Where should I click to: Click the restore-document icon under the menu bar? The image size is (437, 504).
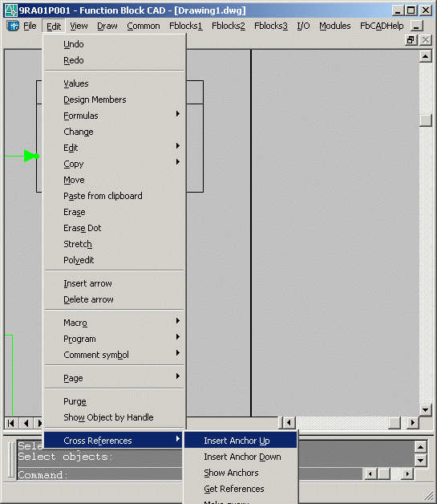pyautogui.click(x=411, y=40)
